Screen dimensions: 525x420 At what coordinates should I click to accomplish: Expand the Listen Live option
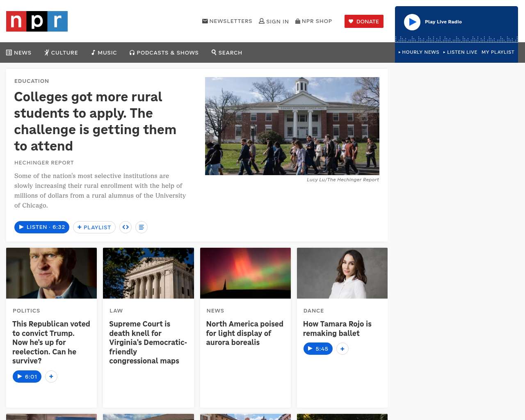click(460, 52)
